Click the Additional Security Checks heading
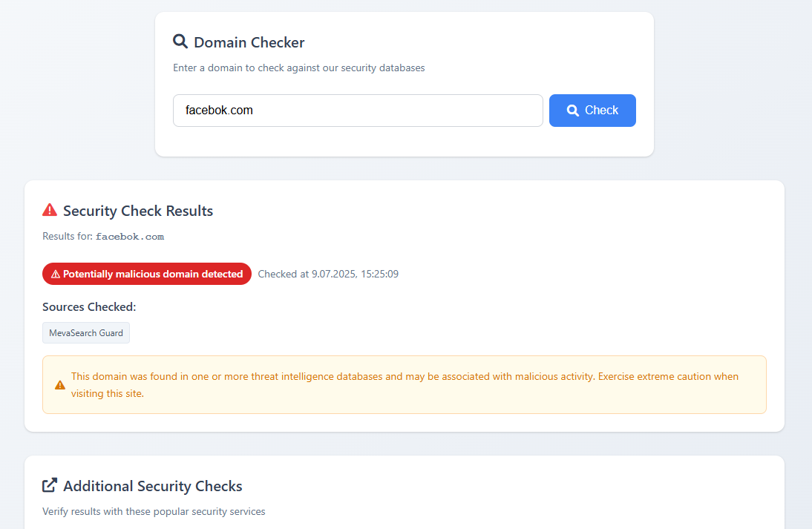 153,486
